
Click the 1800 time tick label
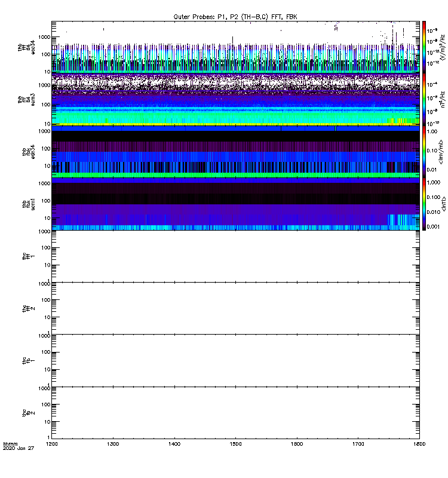[x=419, y=445]
